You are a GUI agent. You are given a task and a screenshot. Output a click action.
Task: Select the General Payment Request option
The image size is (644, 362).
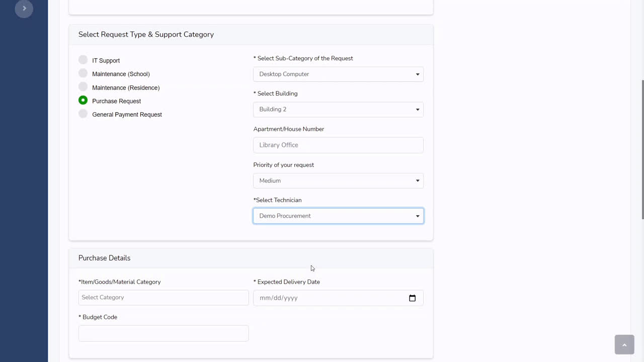(83, 114)
